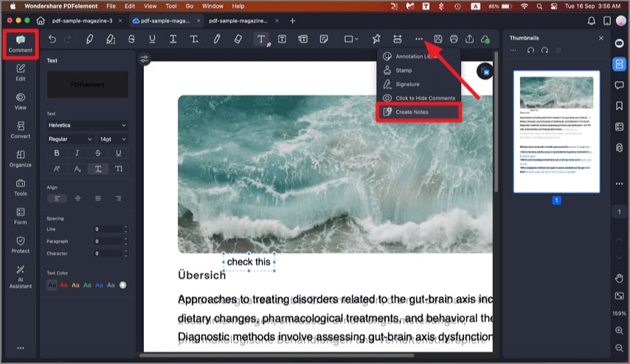Image resolution: width=630 pixels, height=364 pixels.
Task: Set text alignment to center
Action: pos(78,198)
